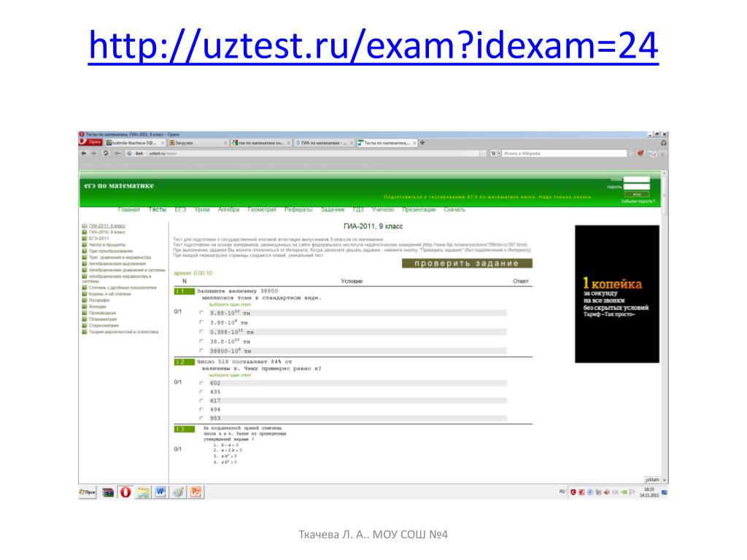The width and height of the screenshot is (747, 560).
Task: Open ГИА-2011, 9 класс in sidebar
Action: (107, 226)
